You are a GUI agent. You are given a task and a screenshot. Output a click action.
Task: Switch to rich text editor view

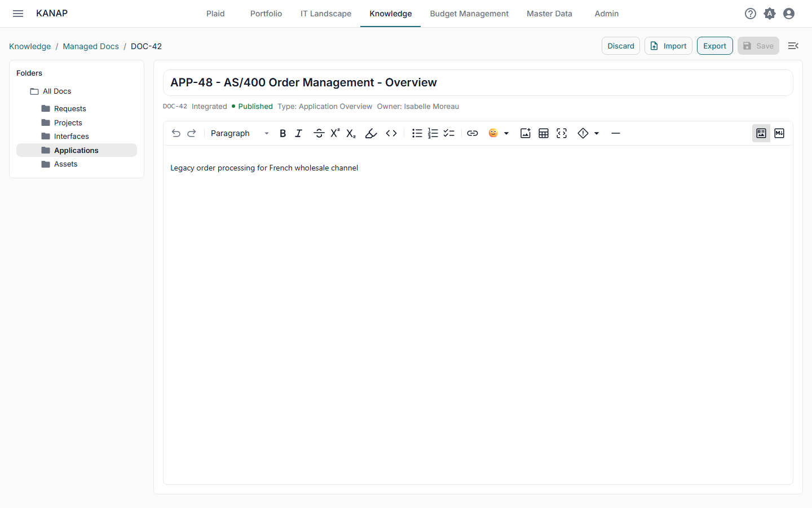[761, 133]
